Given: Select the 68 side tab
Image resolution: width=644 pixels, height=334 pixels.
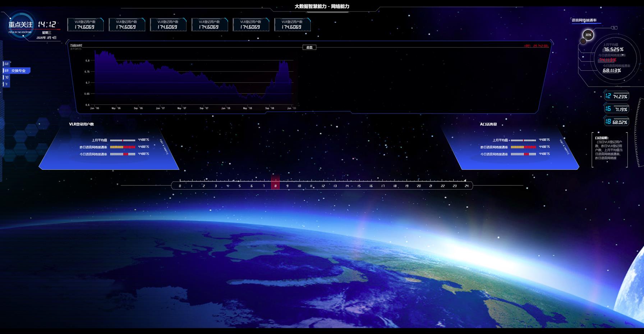Looking at the screenshot, I should [6, 64].
